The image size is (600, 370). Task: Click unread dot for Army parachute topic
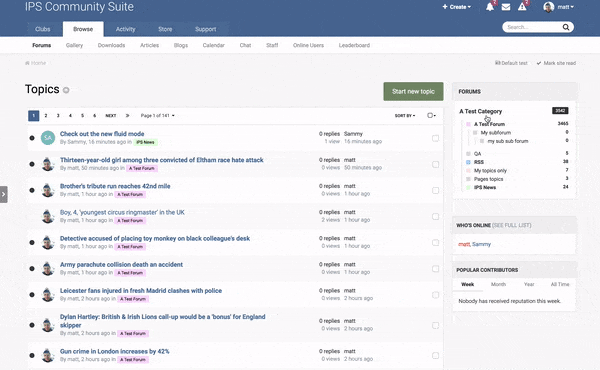(32, 269)
